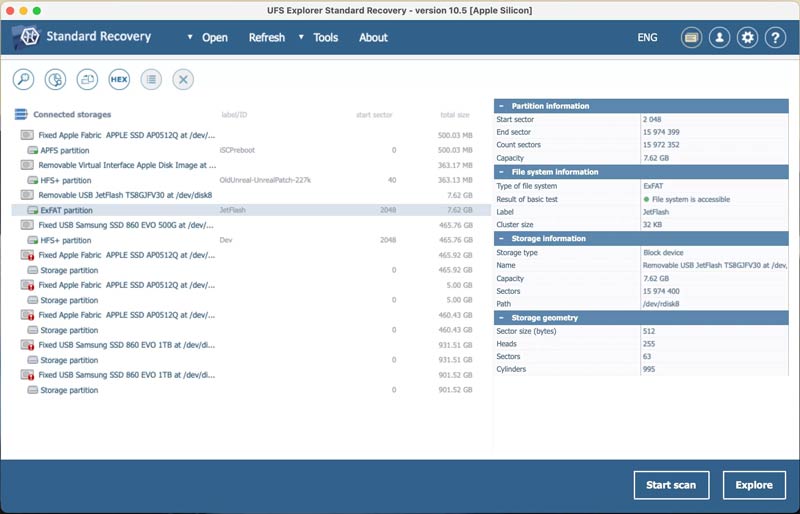Click the magnifier scan icon in toolbar

coord(24,79)
